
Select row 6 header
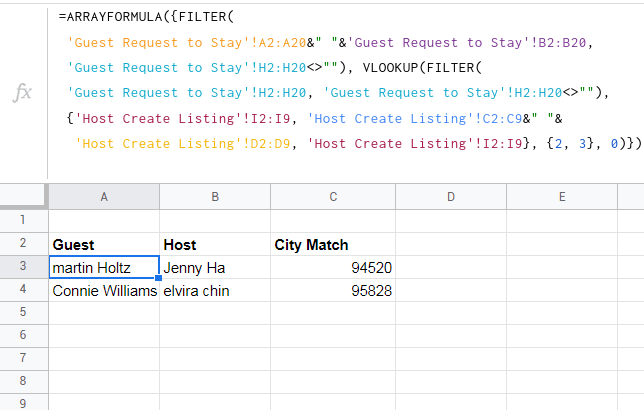pyautogui.click(x=23, y=336)
